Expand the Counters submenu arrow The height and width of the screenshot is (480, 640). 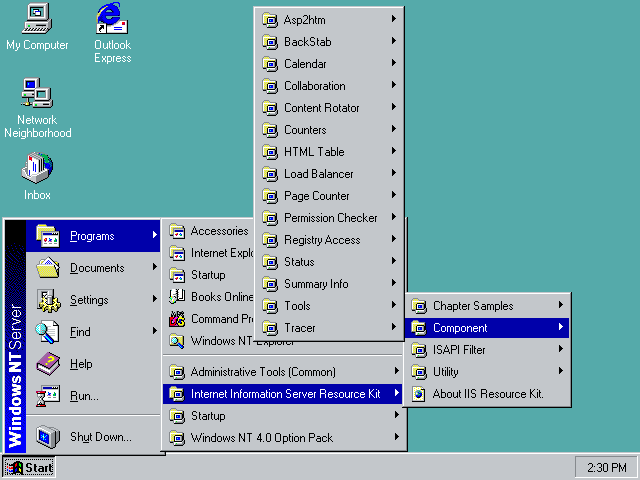(x=393, y=129)
